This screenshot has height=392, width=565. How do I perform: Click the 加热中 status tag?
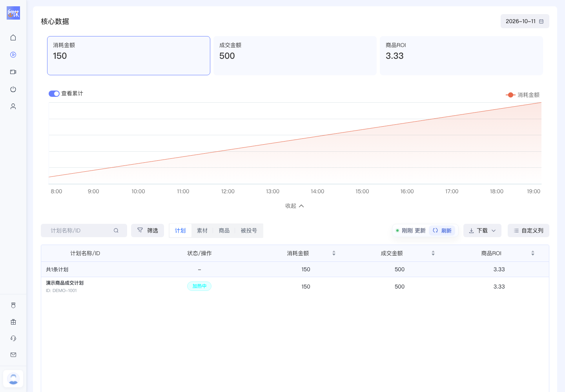point(199,286)
